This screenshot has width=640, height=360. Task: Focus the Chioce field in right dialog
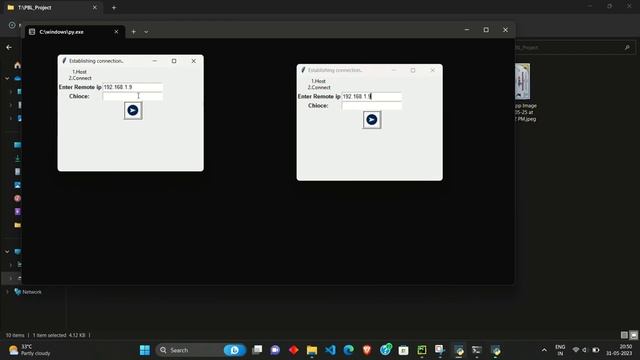(371, 106)
